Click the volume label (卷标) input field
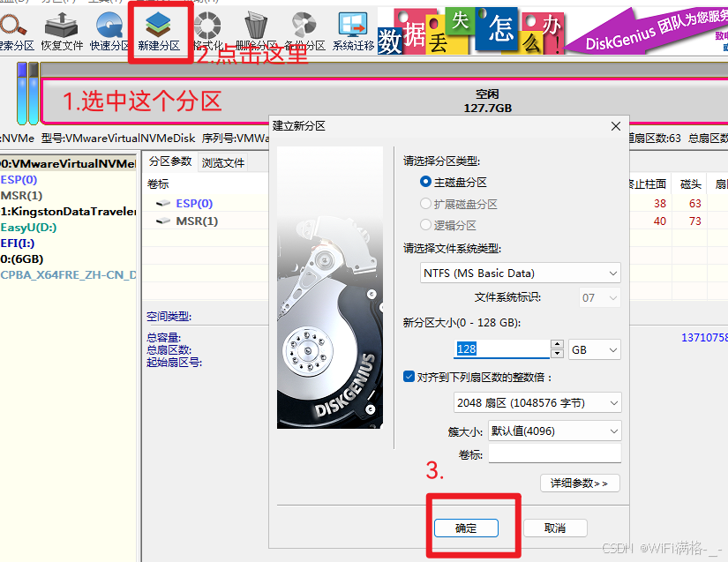Image resolution: width=728 pixels, height=562 pixels. pos(554,453)
